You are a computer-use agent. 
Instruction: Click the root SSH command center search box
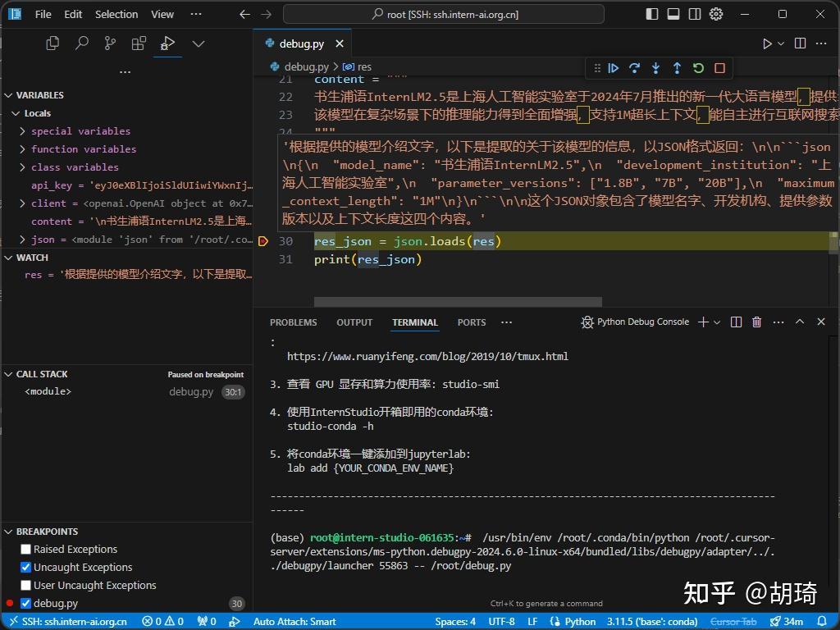(444, 15)
